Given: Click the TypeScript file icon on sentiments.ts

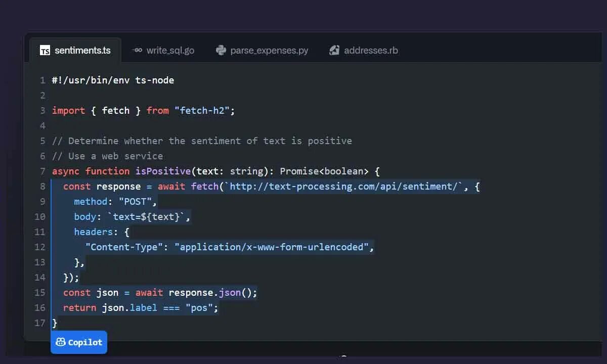Looking at the screenshot, I should point(45,51).
